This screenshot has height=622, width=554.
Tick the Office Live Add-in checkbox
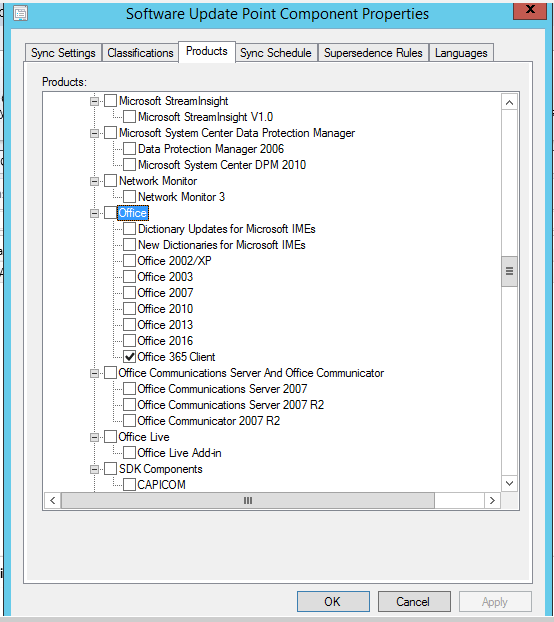tap(129, 453)
